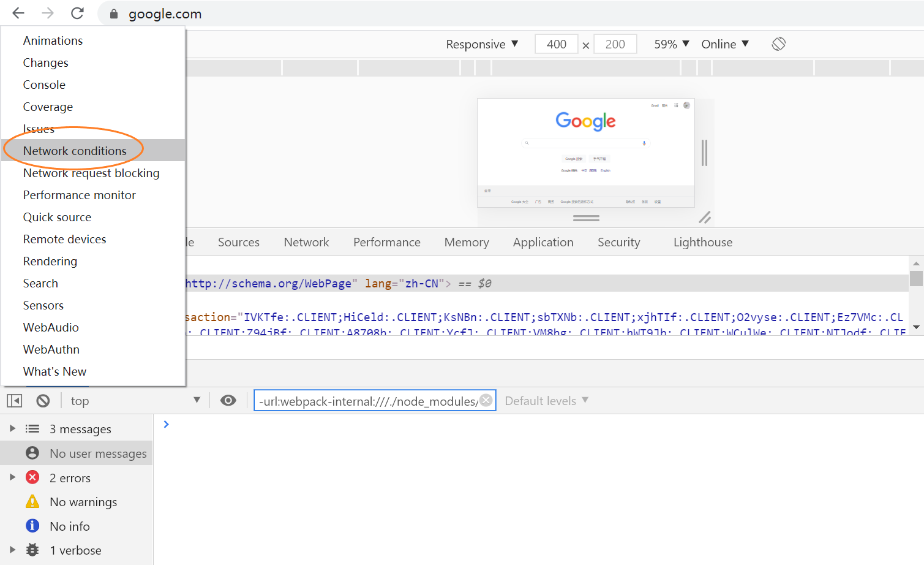Open What's New from the menu
The image size is (924, 565).
(x=93, y=371)
